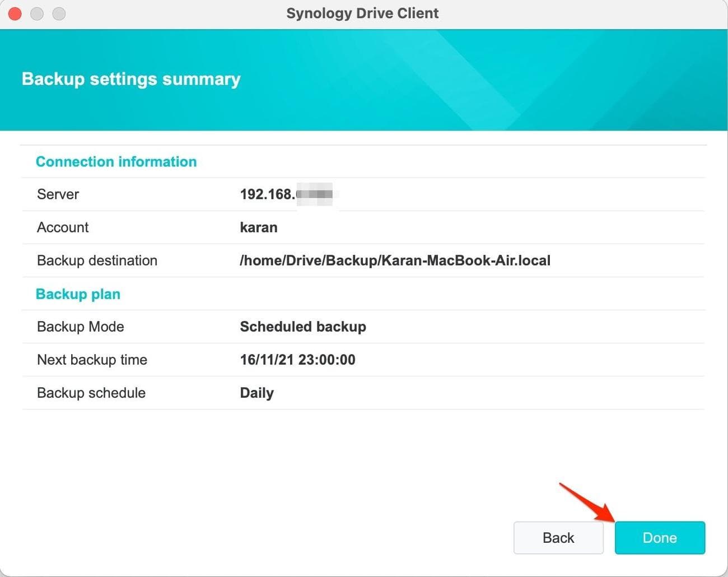Click the Server address row
This screenshot has height=577, width=728.
point(58,194)
